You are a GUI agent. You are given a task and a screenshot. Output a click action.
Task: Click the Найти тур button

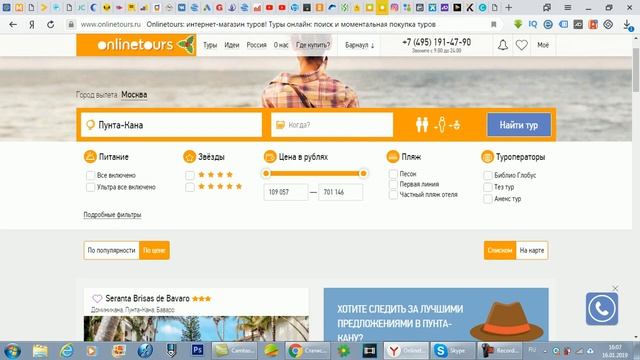tap(519, 125)
